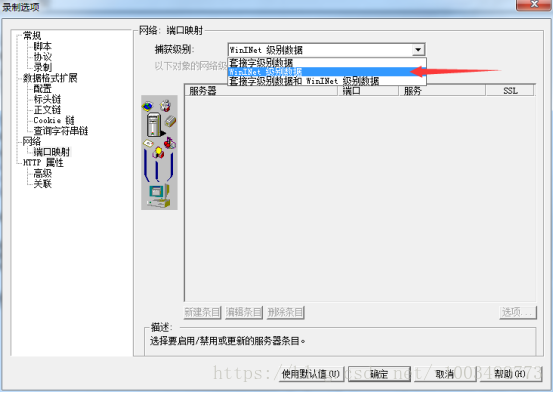This screenshot has height=393, width=554.
Task: Click the 编辑条目 button
Action: [244, 312]
